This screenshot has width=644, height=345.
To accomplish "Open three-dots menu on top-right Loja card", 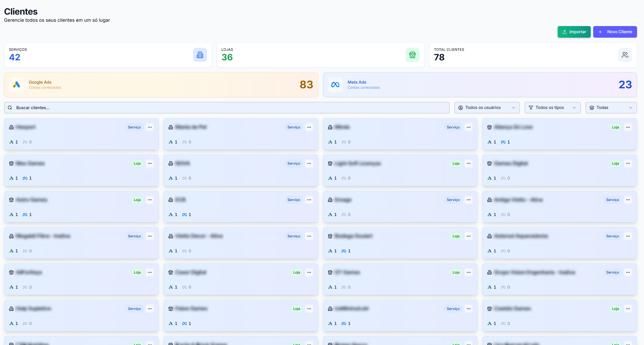I will click(628, 127).
